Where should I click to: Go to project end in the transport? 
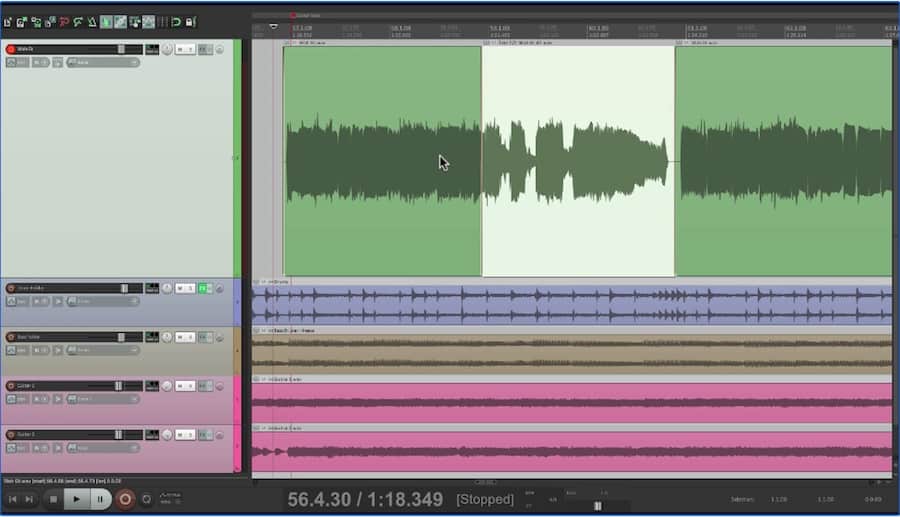pyautogui.click(x=29, y=499)
